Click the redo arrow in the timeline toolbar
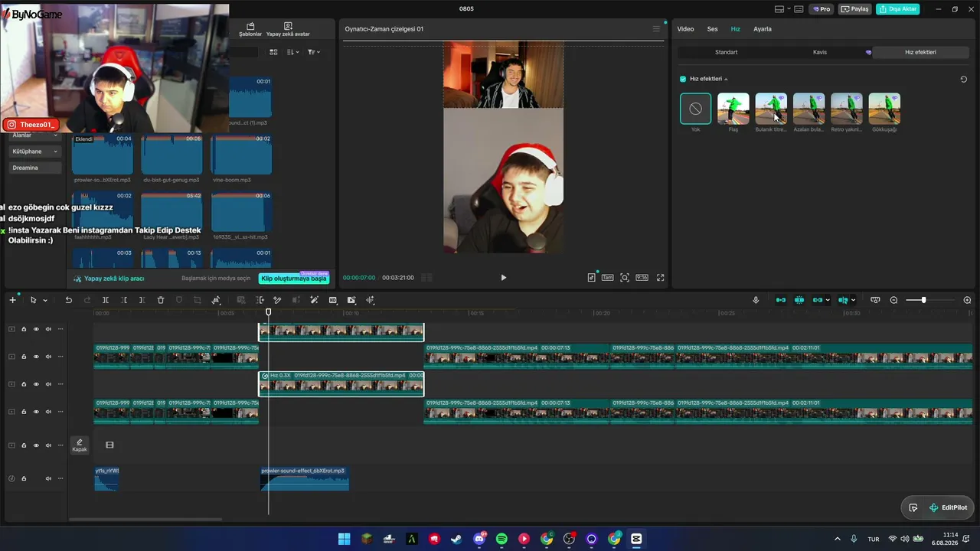This screenshot has width=980, height=551. tap(87, 300)
